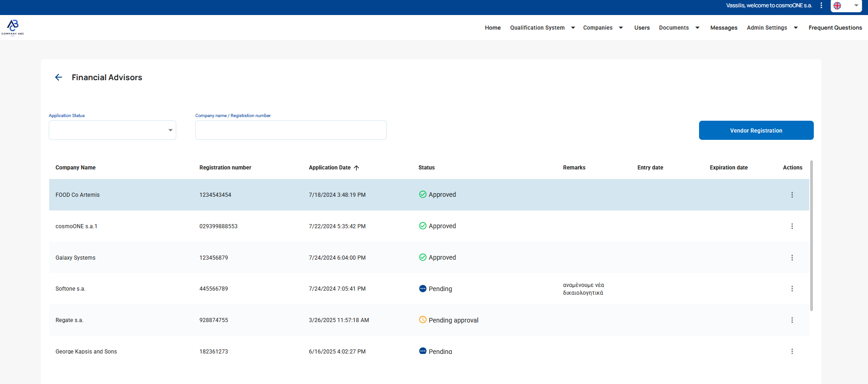868x384 pixels.
Task: Go to the Messages page
Action: (724, 28)
